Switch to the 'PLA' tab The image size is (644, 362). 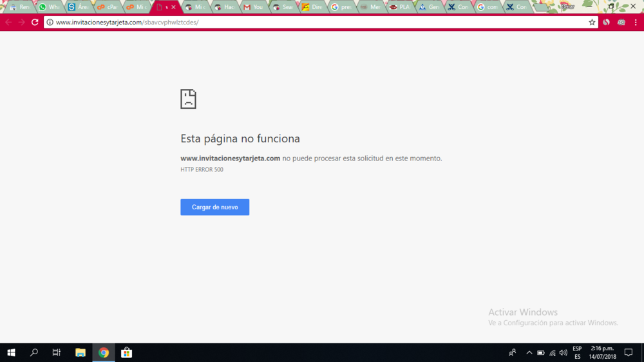pyautogui.click(x=400, y=7)
